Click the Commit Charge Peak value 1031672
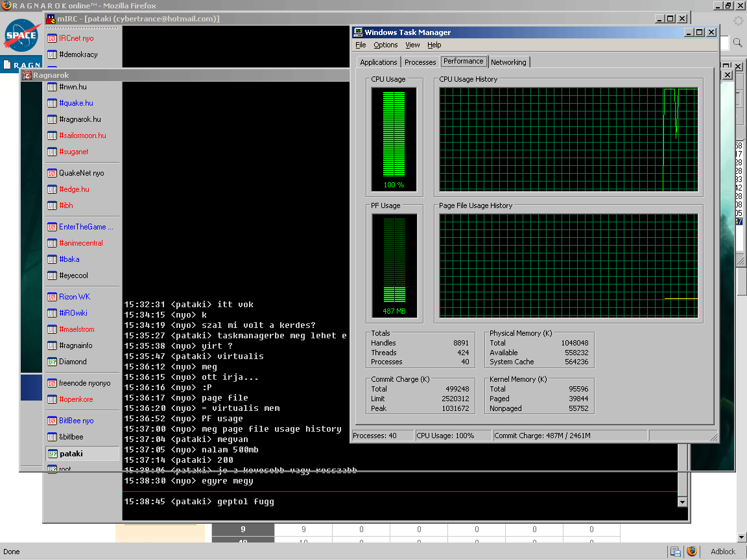 tap(455, 408)
